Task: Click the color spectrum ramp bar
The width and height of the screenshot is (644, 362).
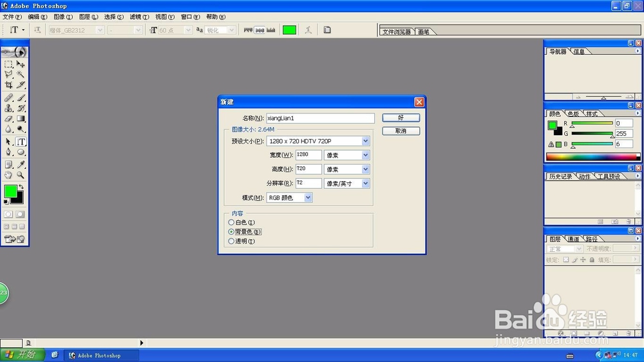Action: point(592,157)
